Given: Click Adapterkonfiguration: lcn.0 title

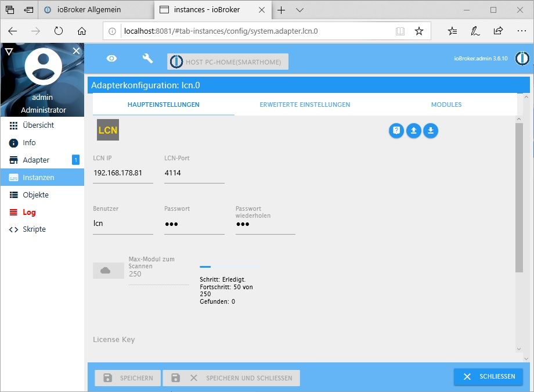Looking at the screenshot, I should [x=146, y=85].
